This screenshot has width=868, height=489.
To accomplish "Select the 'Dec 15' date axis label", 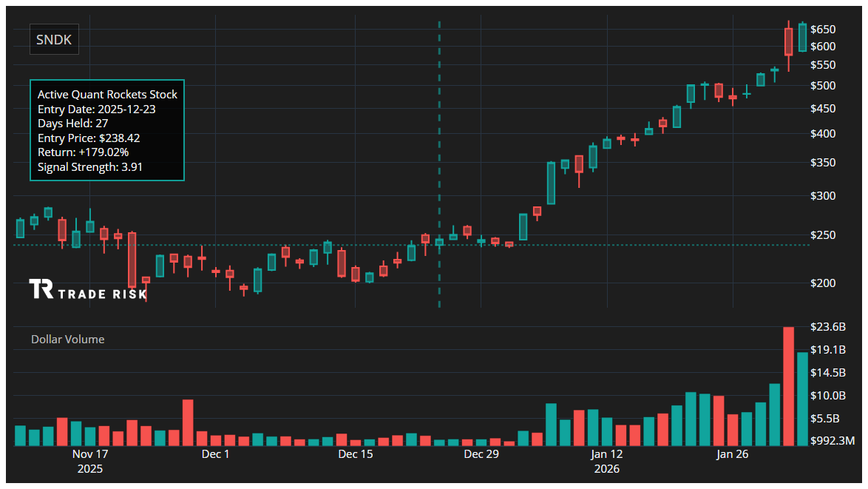I will [x=356, y=454].
